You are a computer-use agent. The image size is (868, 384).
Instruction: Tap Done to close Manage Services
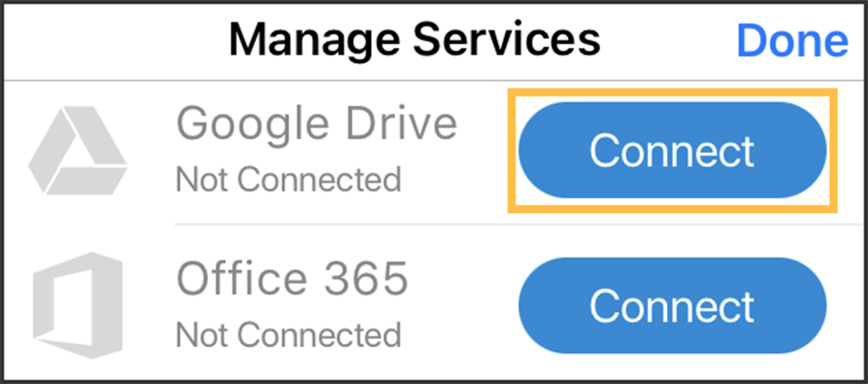tap(793, 41)
